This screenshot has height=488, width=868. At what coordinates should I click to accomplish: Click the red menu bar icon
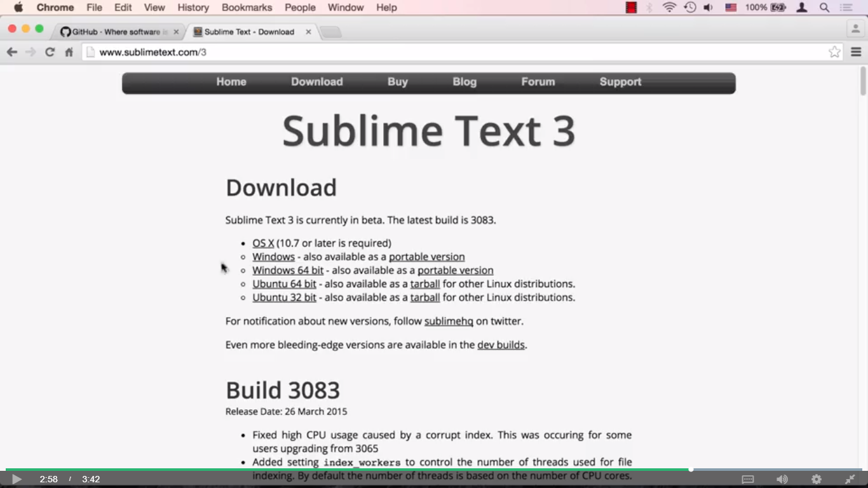click(x=631, y=8)
